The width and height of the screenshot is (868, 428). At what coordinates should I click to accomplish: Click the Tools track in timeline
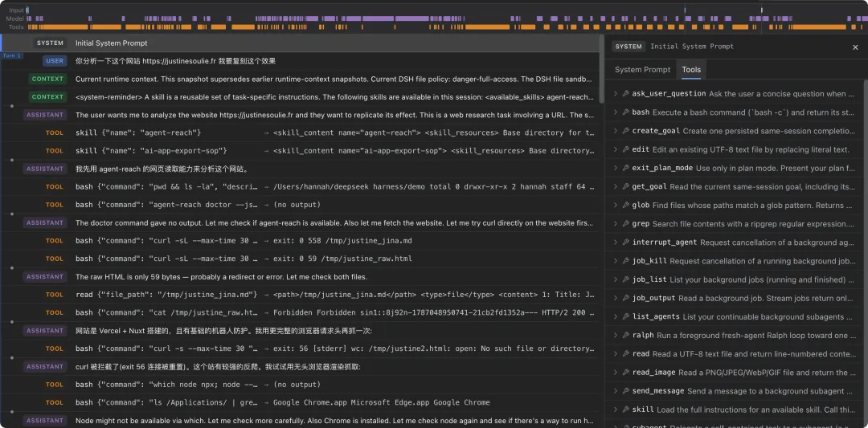pyautogui.click(x=448, y=26)
